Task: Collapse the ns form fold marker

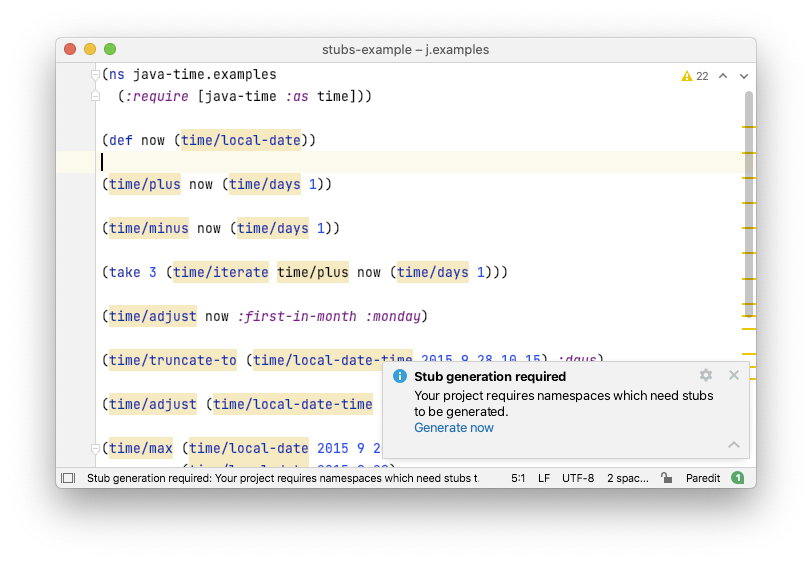Action: click(x=95, y=75)
